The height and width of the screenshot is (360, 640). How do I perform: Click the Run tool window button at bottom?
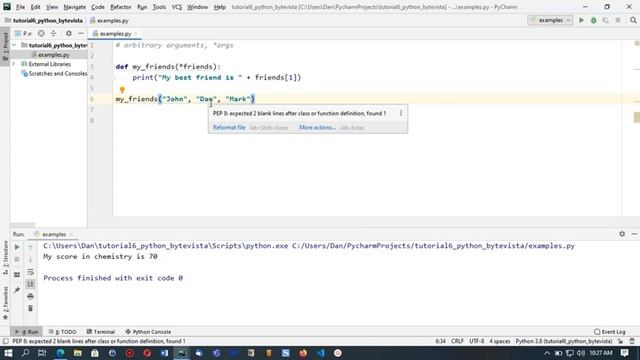tap(27, 332)
